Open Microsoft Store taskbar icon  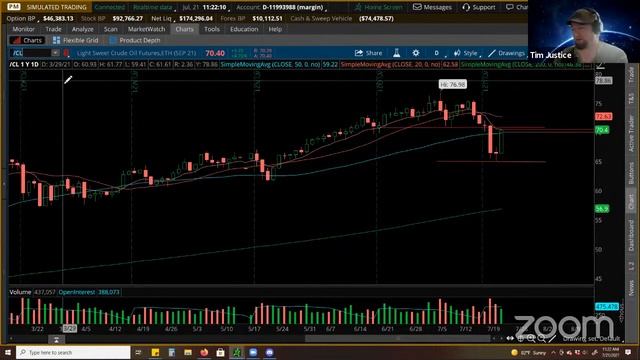220,352
